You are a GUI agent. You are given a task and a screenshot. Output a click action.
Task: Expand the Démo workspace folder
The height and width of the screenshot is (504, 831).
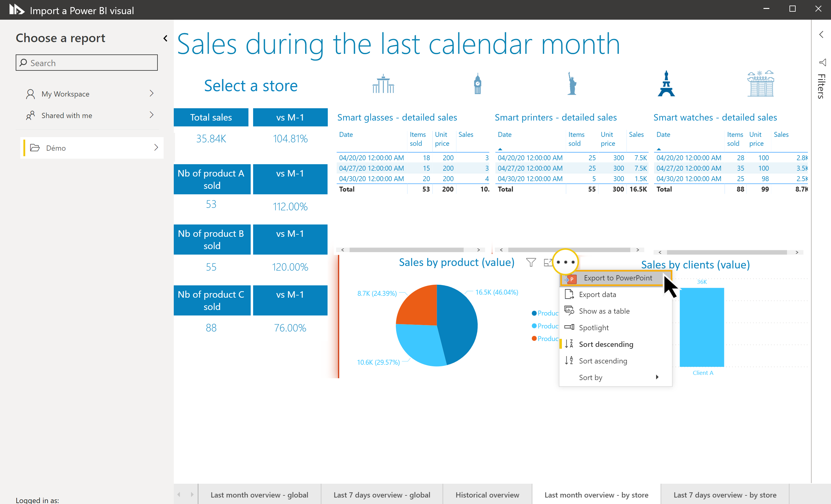(156, 148)
